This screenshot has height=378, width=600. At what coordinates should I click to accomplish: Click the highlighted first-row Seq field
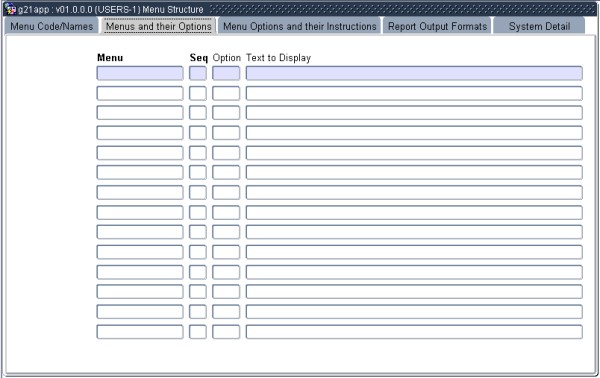coord(198,73)
